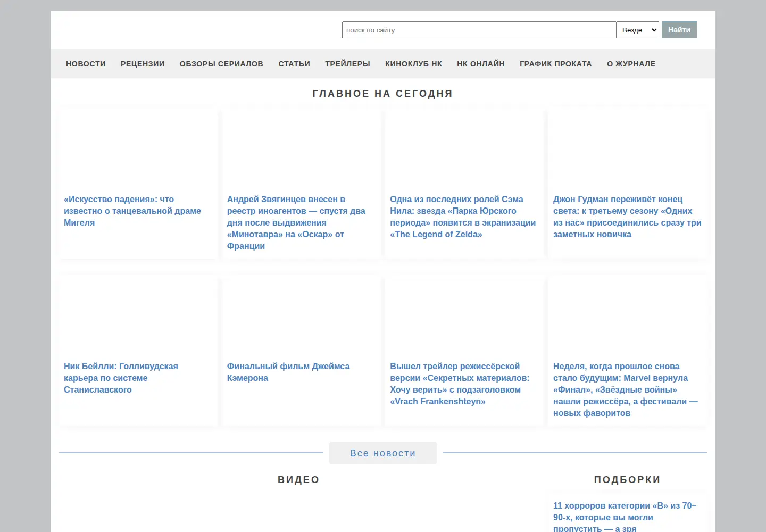Open the «Везде» search scope dropdown
This screenshot has width=766, height=532.
click(638, 30)
